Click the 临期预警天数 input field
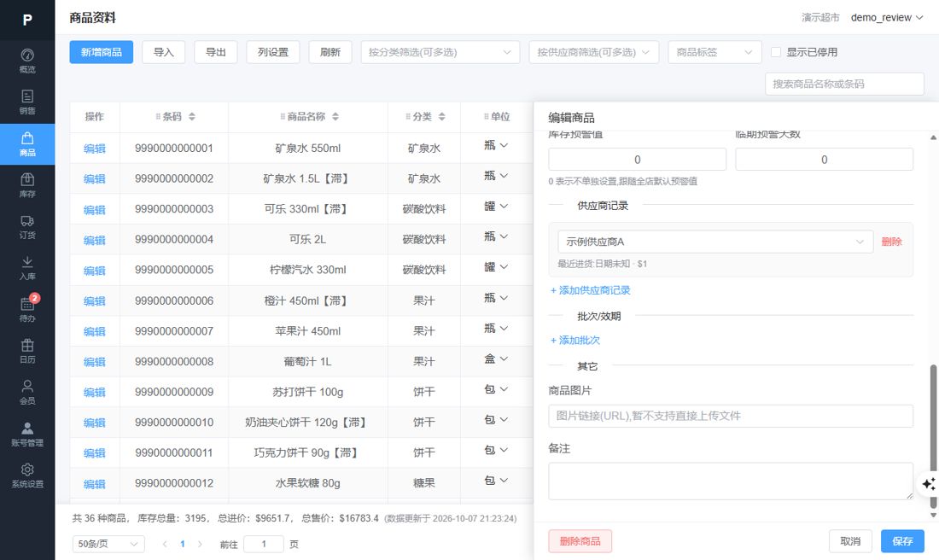The image size is (939, 560). pyautogui.click(x=824, y=160)
